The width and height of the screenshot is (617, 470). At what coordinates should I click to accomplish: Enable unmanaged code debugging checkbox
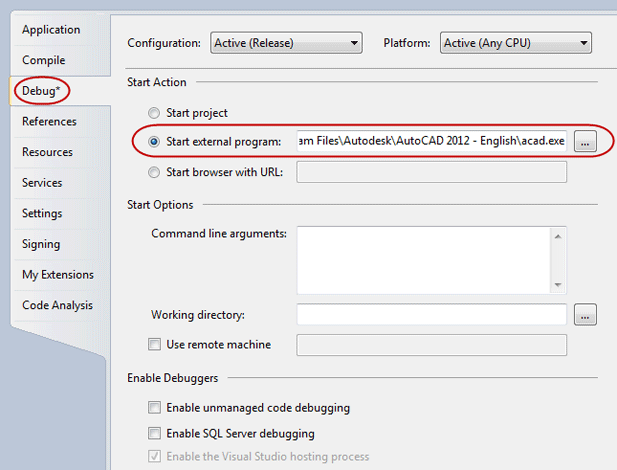[x=154, y=407]
